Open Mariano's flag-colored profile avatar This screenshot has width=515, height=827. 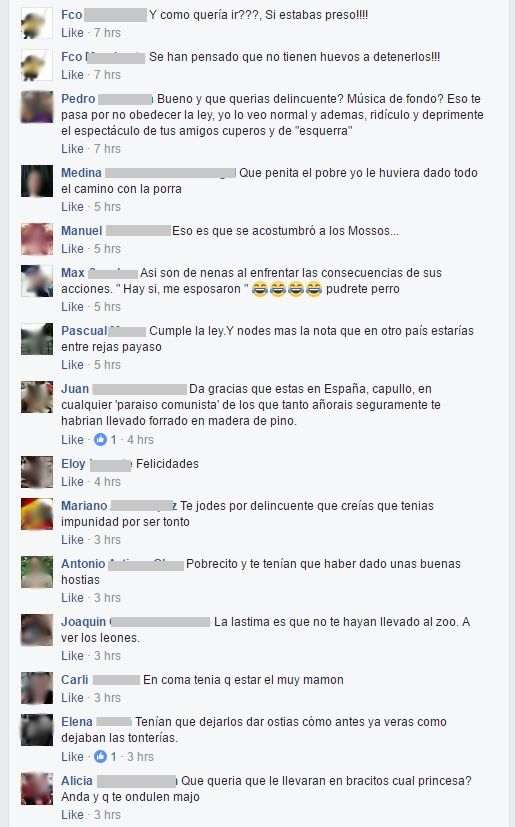tap(37, 514)
